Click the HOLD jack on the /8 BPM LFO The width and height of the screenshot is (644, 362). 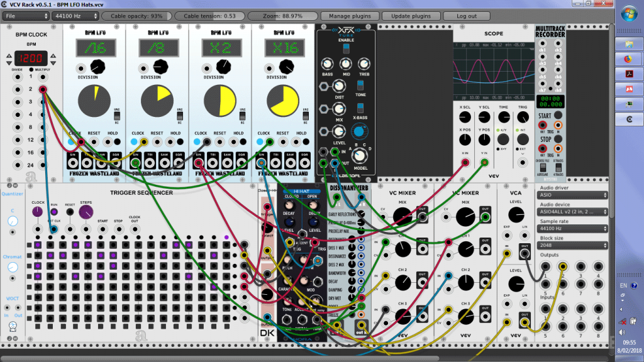[x=170, y=141]
